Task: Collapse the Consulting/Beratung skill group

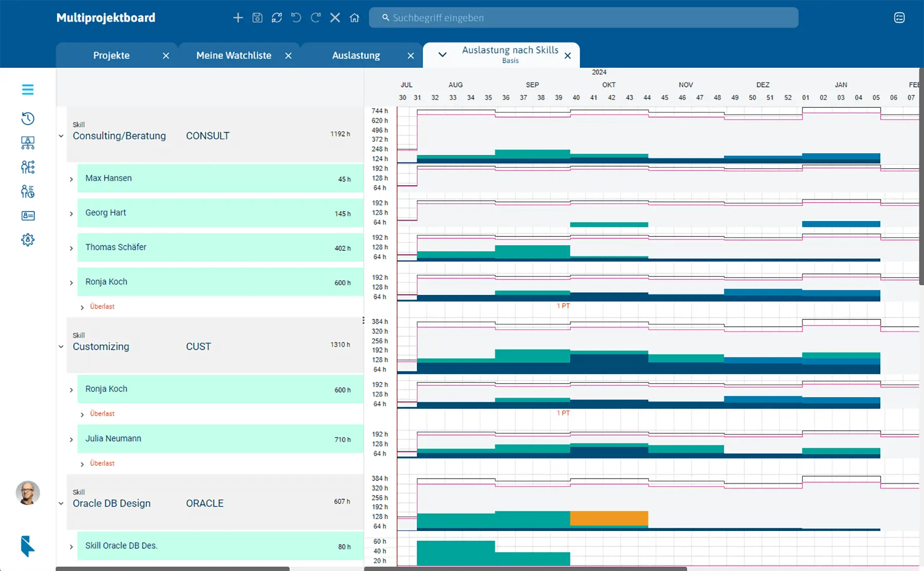Action: (61, 136)
